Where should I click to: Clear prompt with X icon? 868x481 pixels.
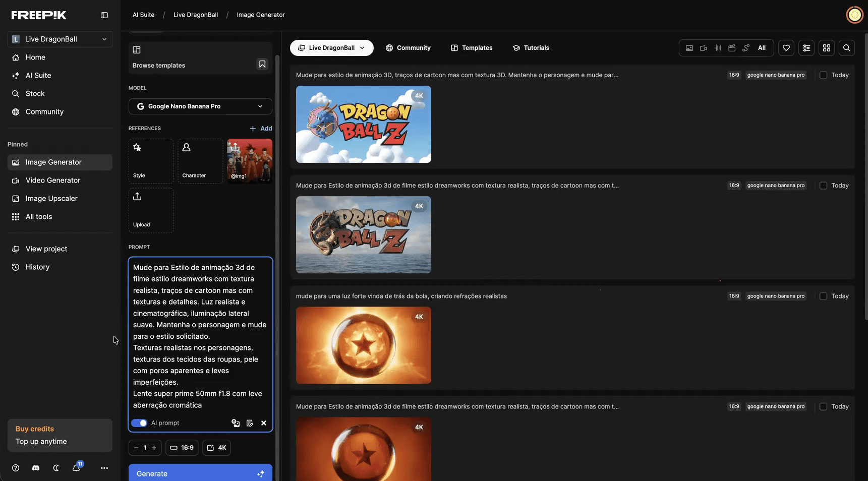264,423
